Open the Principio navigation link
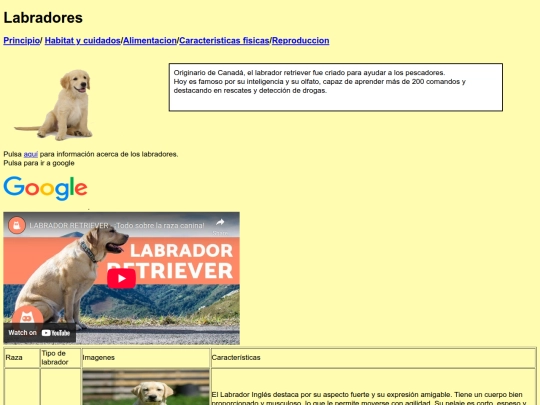Image resolution: width=540 pixels, height=405 pixels. click(22, 41)
